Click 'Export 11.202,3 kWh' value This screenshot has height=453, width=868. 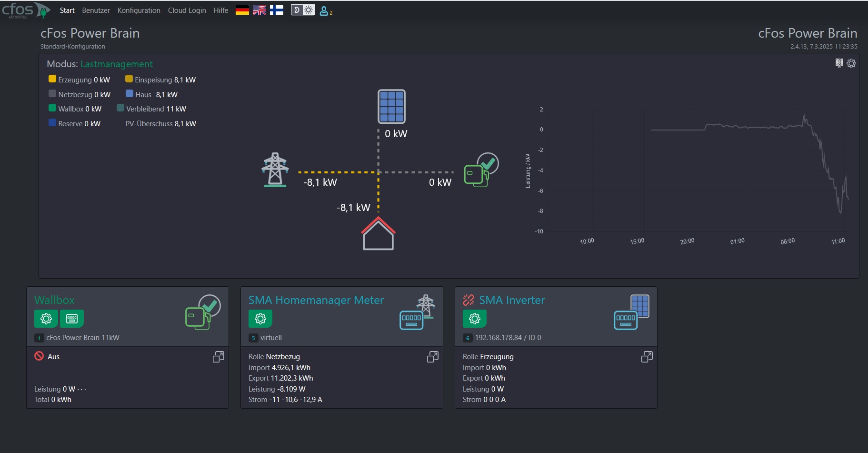[x=281, y=378]
